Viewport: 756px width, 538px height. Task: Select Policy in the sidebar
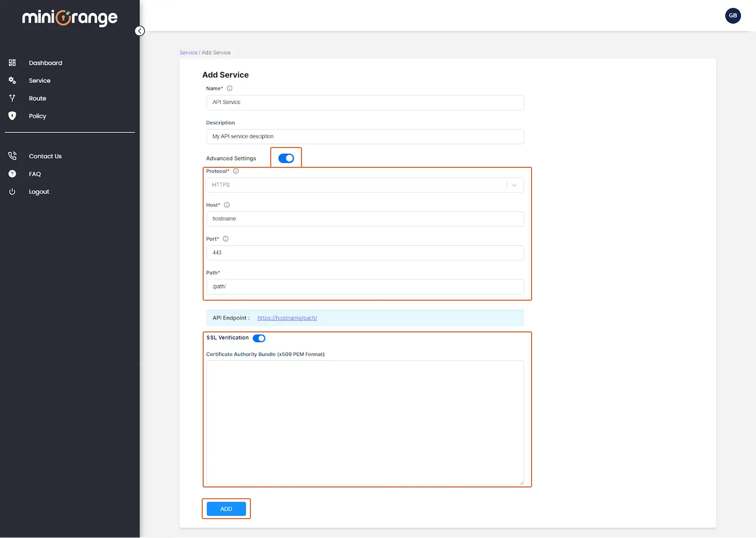pos(37,116)
